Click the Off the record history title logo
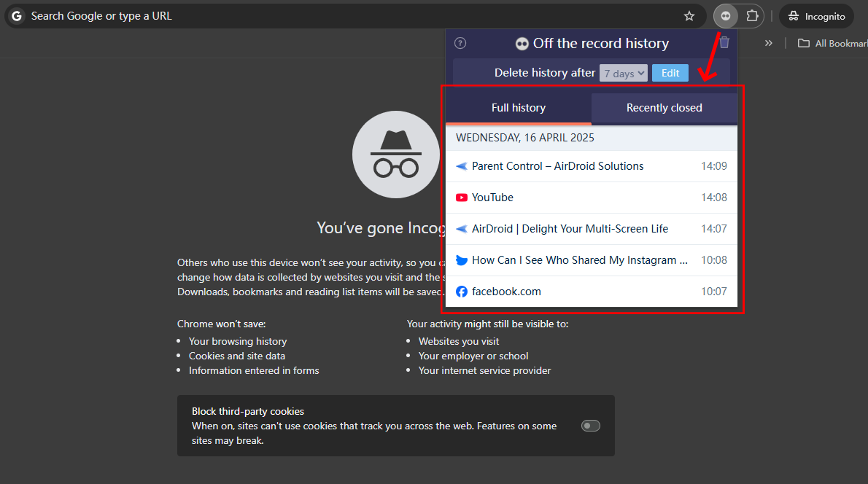Image resolution: width=868 pixels, height=484 pixels. pos(522,44)
